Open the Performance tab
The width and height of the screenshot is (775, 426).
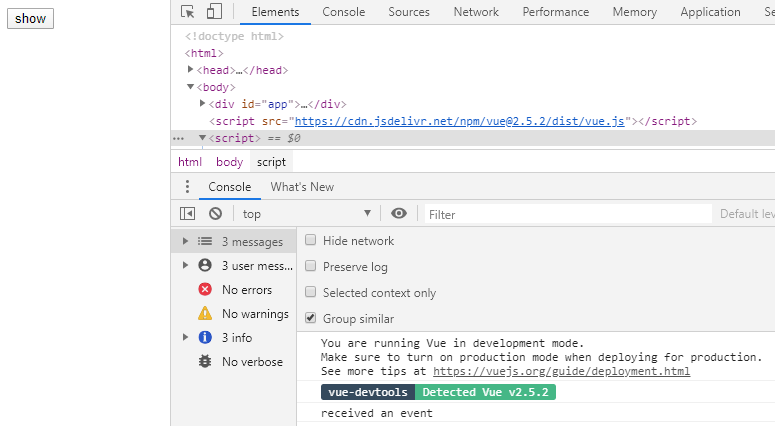(556, 12)
